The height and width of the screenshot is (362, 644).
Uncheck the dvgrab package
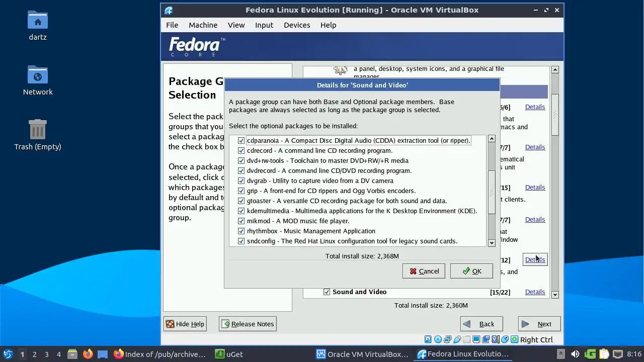pyautogui.click(x=241, y=181)
